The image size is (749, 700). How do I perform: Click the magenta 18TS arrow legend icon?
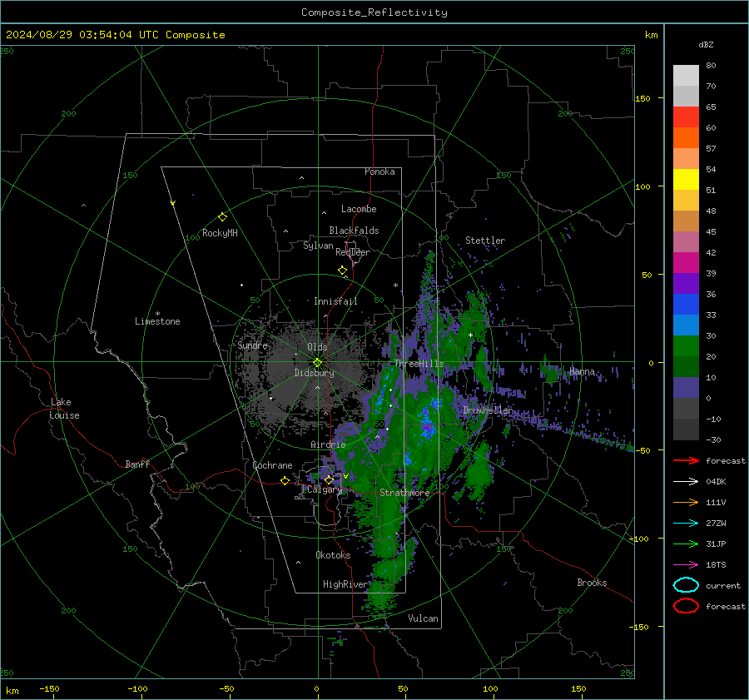[686, 565]
